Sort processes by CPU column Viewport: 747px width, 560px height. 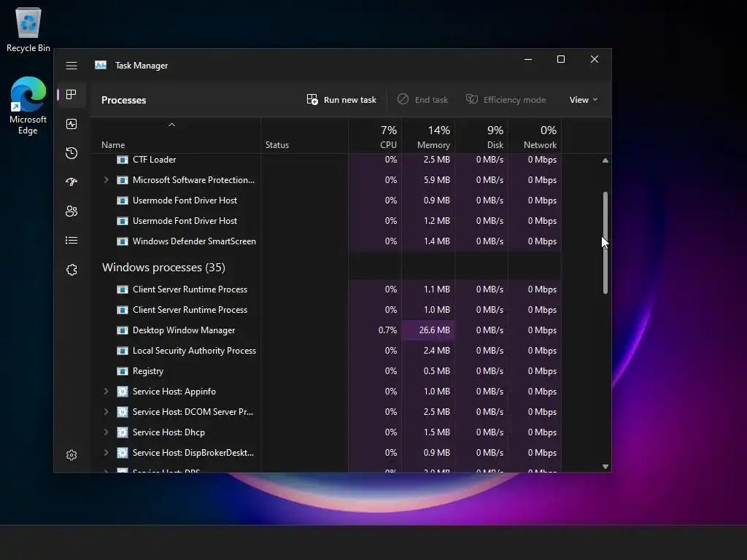point(375,136)
